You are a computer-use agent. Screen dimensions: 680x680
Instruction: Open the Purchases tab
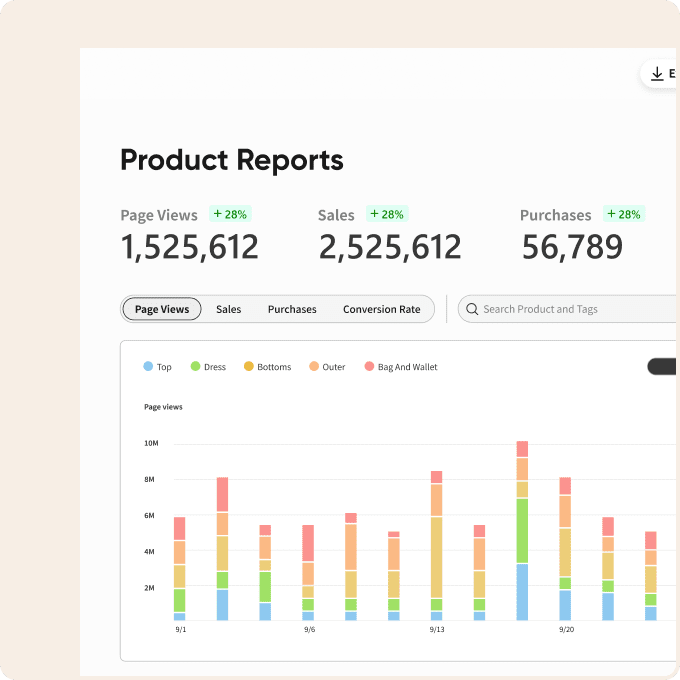tap(292, 309)
